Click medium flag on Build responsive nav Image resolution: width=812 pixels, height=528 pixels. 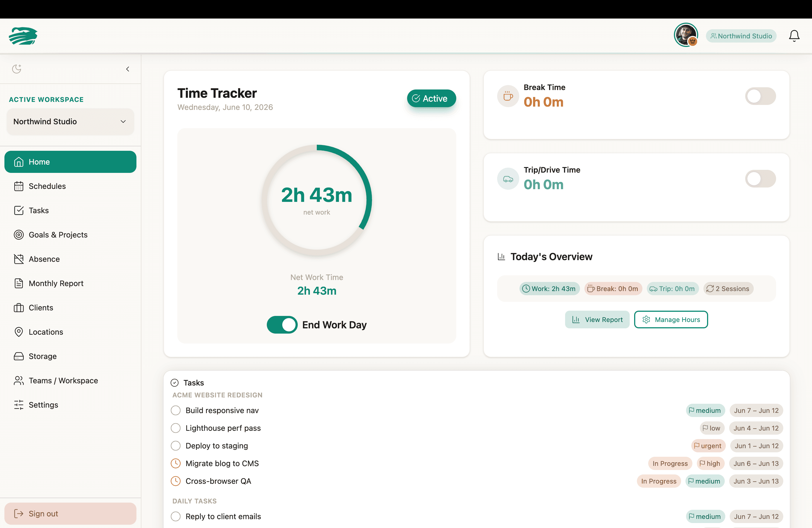tap(705, 410)
